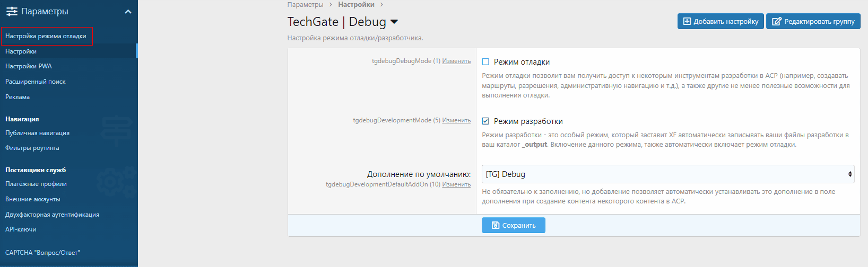The image size is (868, 267).
Task: Open Настройка режима отладки sidebar item
Action: click(46, 36)
